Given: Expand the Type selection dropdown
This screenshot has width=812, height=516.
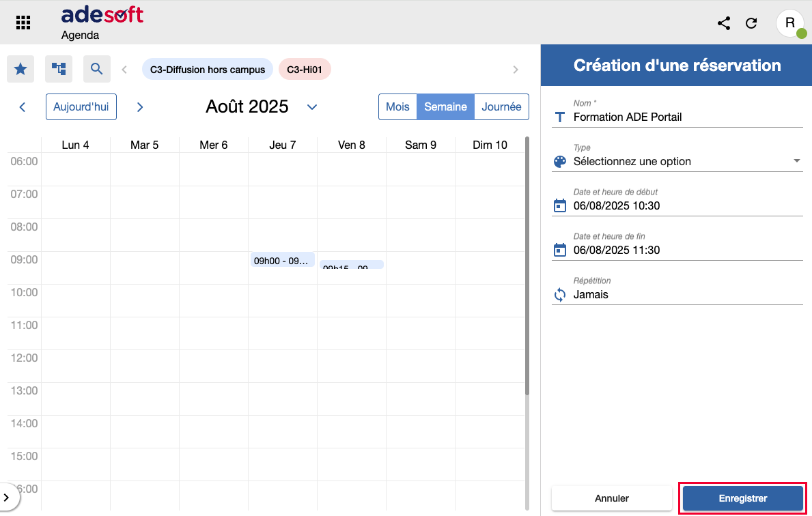Looking at the screenshot, I should coord(683,162).
